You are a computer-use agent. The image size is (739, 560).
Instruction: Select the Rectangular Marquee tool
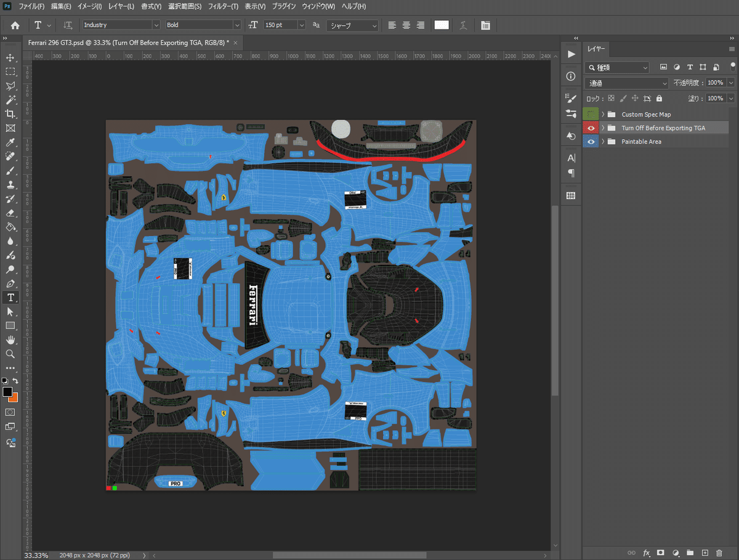point(10,71)
